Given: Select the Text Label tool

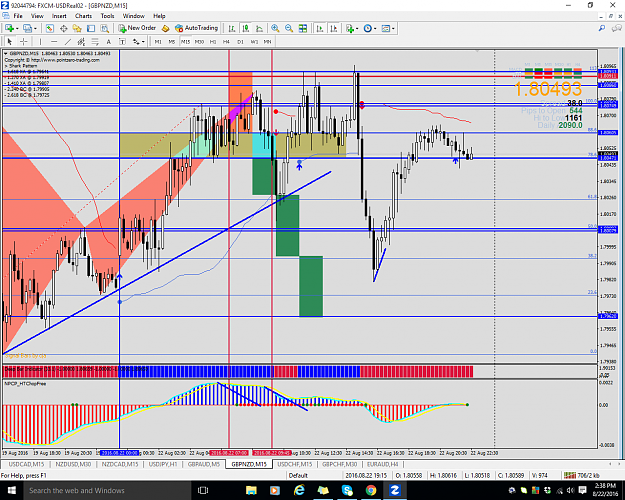Looking at the screenshot, I should point(122,41).
